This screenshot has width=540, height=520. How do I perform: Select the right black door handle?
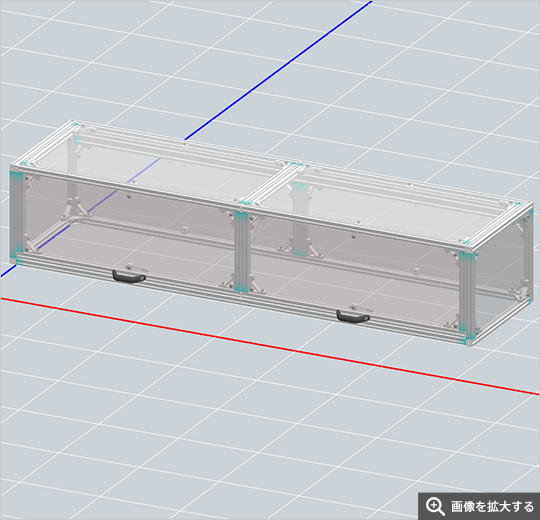pyautogui.click(x=353, y=316)
